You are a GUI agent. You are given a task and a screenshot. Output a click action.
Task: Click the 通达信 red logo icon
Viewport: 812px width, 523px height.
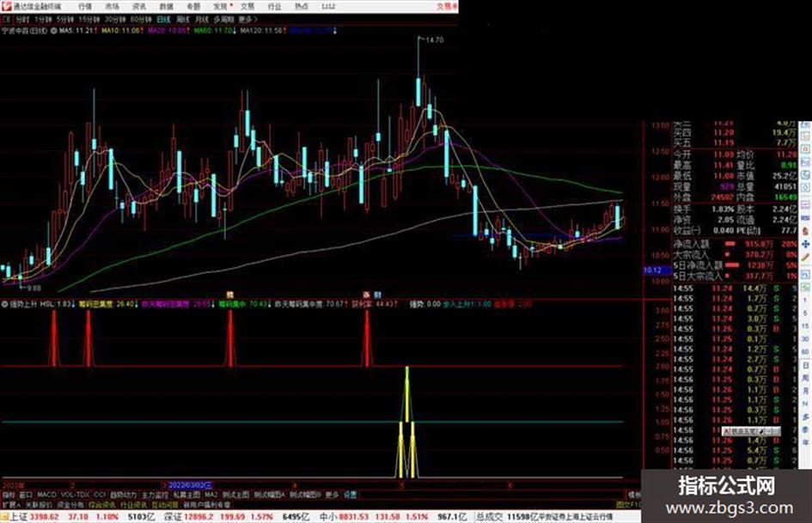tap(6, 6)
